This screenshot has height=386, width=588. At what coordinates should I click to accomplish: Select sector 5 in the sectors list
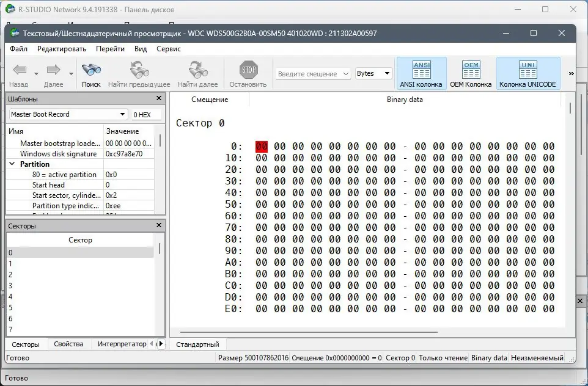point(80,308)
